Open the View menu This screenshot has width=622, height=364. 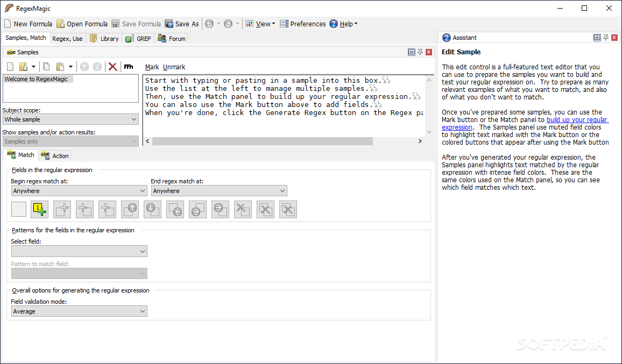[260, 24]
